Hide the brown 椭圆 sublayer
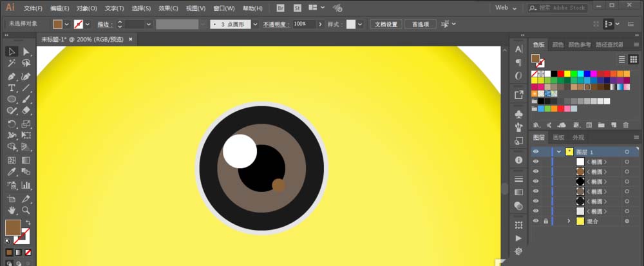 pyautogui.click(x=536, y=171)
